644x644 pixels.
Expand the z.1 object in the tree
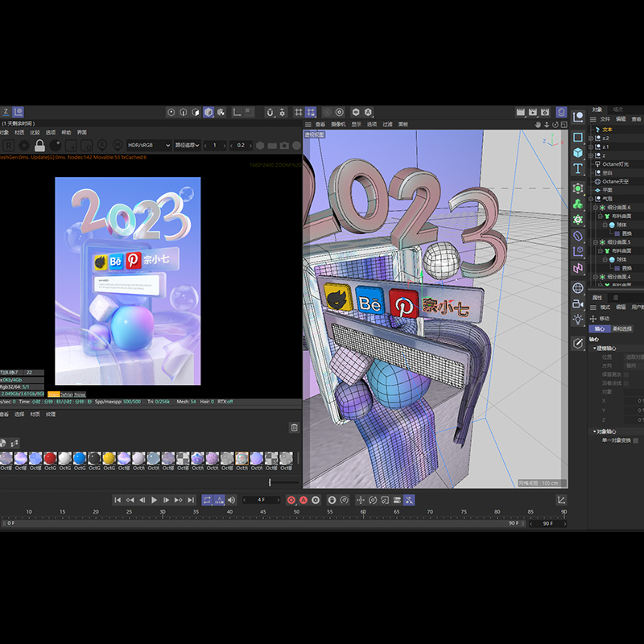point(591,147)
